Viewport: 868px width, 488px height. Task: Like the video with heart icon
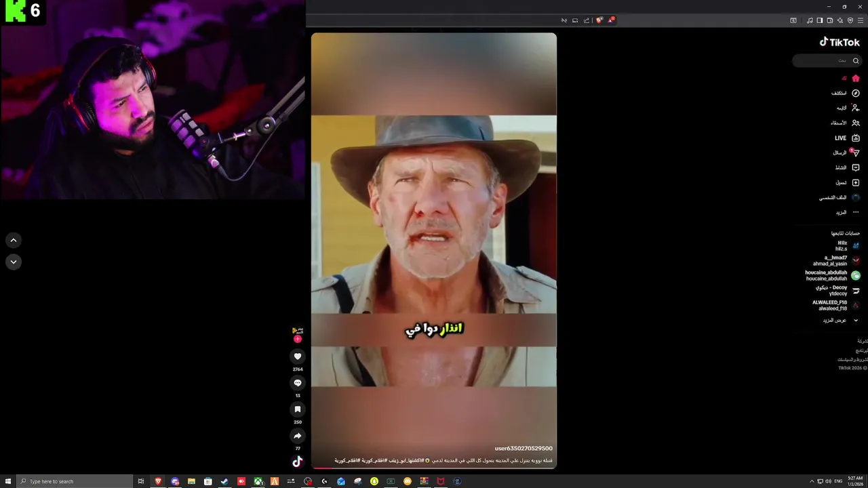pyautogui.click(x=297, y=357)
